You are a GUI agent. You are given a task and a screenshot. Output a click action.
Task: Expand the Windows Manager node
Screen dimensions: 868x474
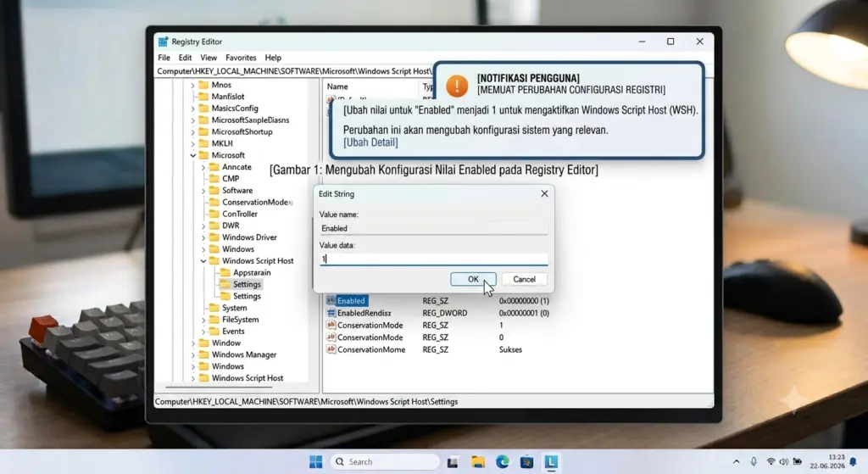pyautogui.click(x=192, y=355)
